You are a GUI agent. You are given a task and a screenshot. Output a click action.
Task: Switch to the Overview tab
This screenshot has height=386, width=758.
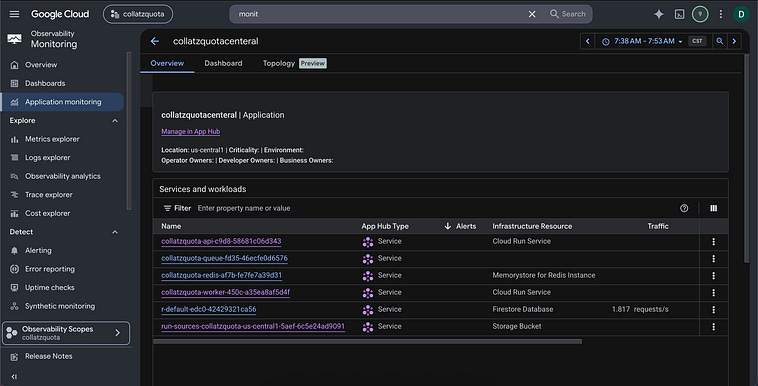point(167,63)
